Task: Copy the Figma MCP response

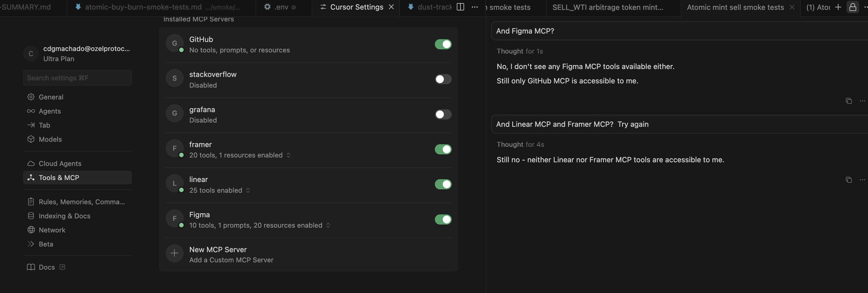Action: point(849,101)
